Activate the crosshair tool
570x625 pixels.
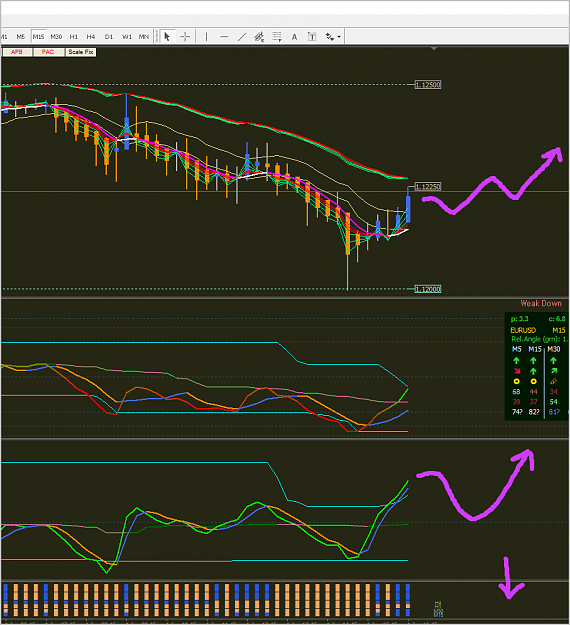(185, 37)
